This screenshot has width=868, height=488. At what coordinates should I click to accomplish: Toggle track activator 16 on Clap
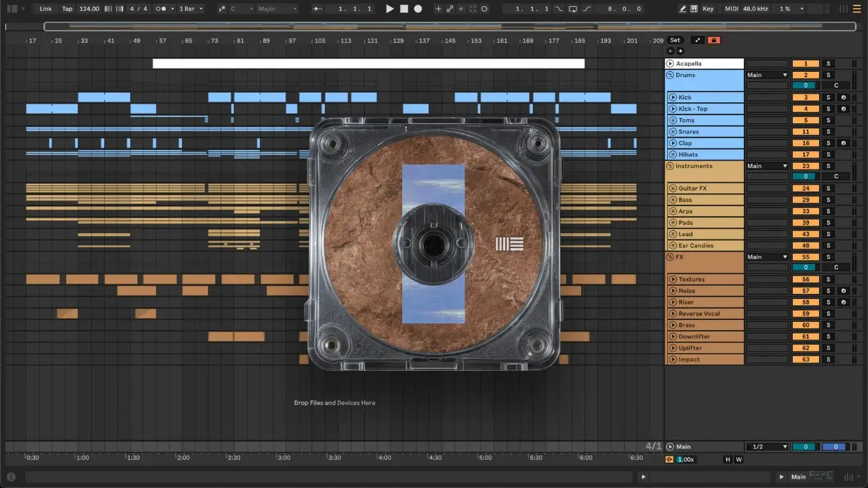pyautogui.click(x=806, y=143)
